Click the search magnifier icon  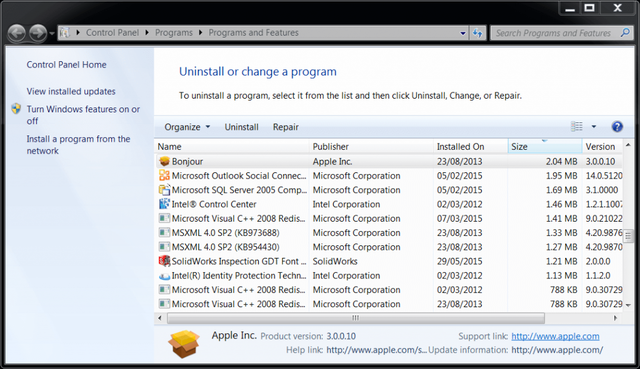pos(625,33)
